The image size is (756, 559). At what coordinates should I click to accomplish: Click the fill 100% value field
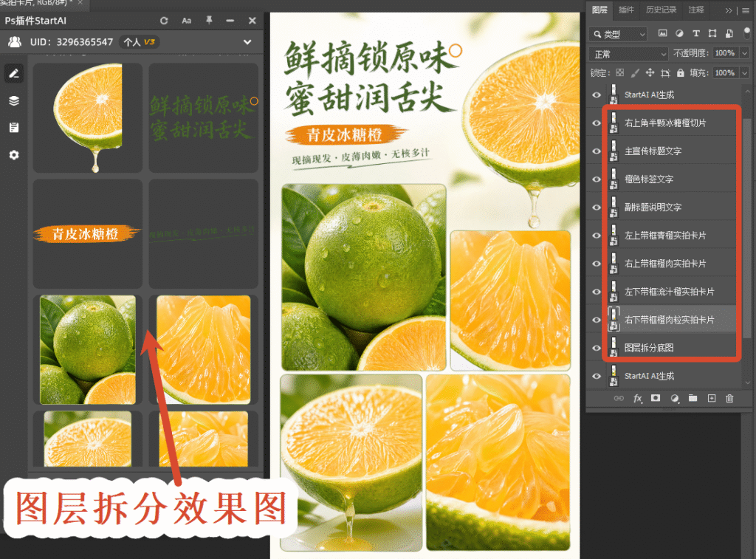pyautogui.click(x=725, y=73)
